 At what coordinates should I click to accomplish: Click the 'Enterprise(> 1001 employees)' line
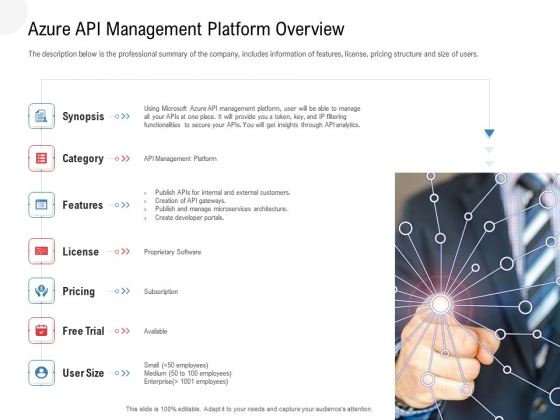(x=186, y=381)
